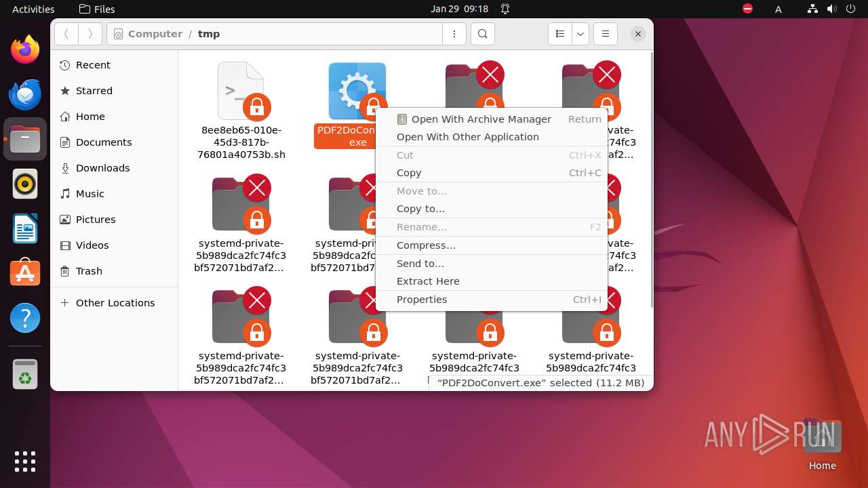Open Properties from the context menu
Image resolution: width=868 pixels, height=488 pixels.
click(492, 300)
